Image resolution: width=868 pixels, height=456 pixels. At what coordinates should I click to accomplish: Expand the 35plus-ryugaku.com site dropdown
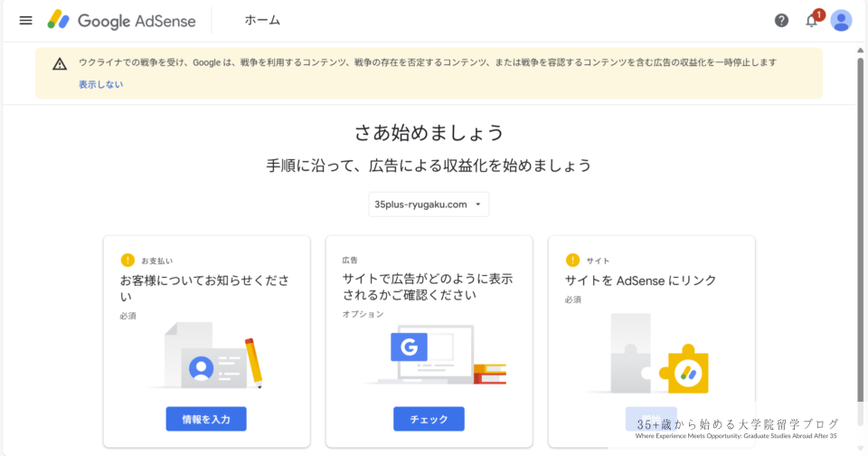[x=429, y=204]
